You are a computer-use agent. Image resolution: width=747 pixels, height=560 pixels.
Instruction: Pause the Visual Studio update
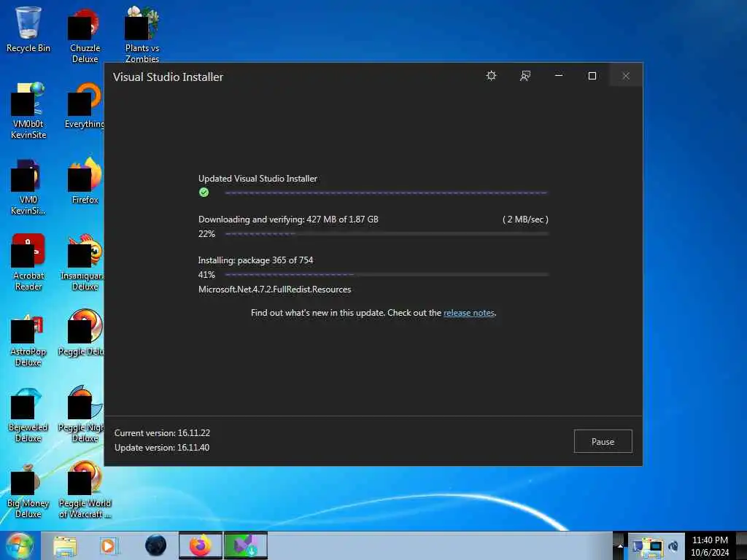(603, 441)
